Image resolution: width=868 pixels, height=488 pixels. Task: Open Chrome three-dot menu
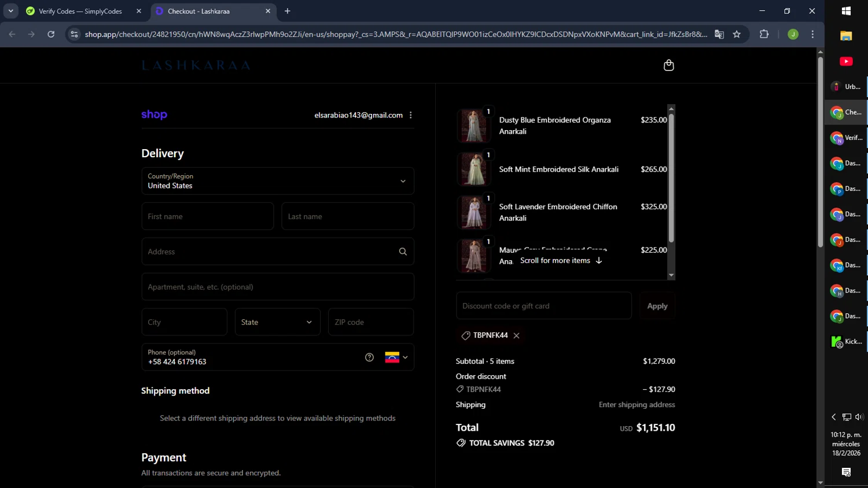[812, 34]
